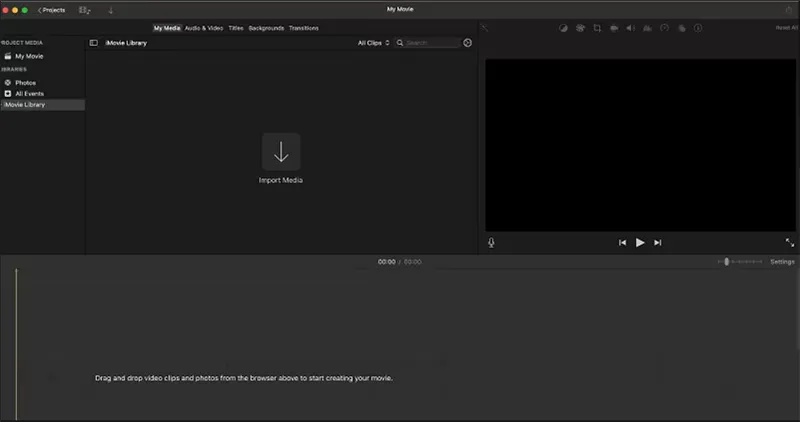This screenshot has width=800, height=422.
Task: Enter fullscreen playback mode
Action: pyautogui.click(x=790, y=242)
